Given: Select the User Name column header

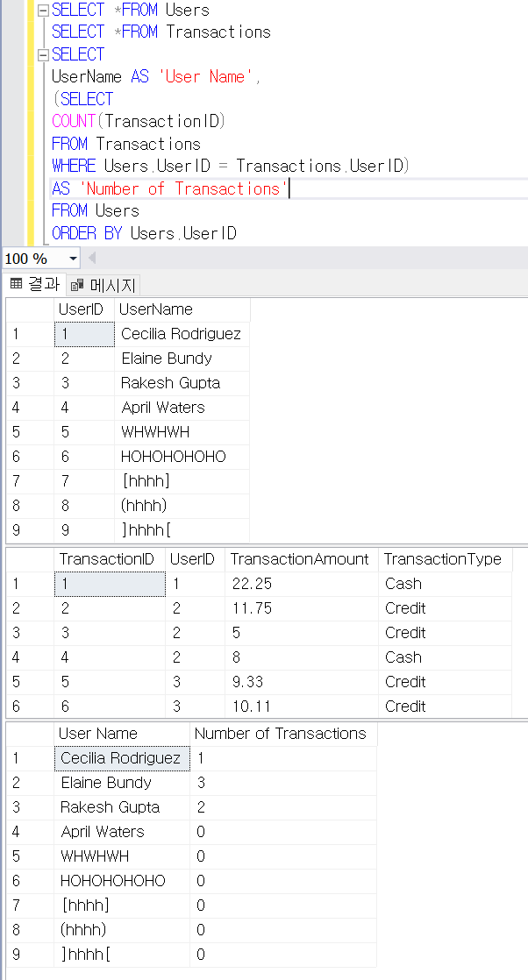Looking at the screenshot, I should click(x=122, y=734).
